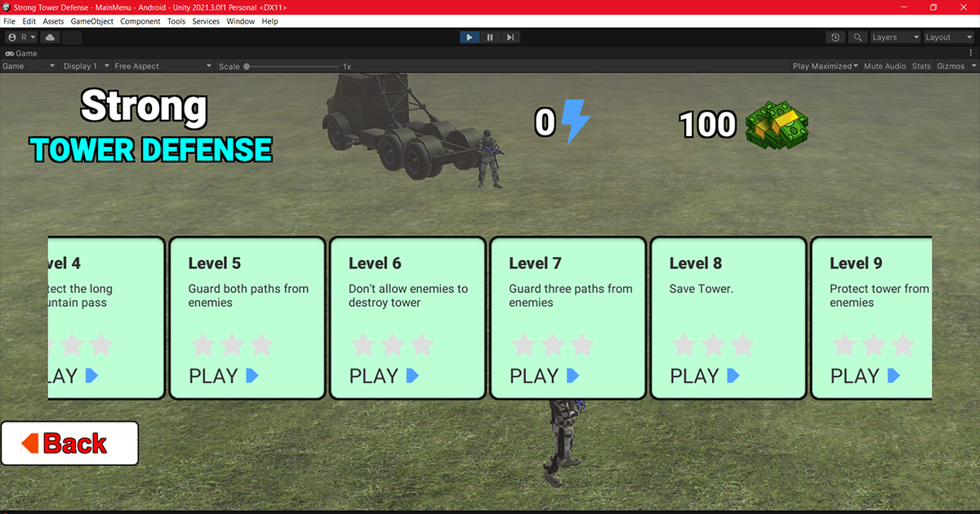Click PLAY on Level 7 card

pos(545,376)
